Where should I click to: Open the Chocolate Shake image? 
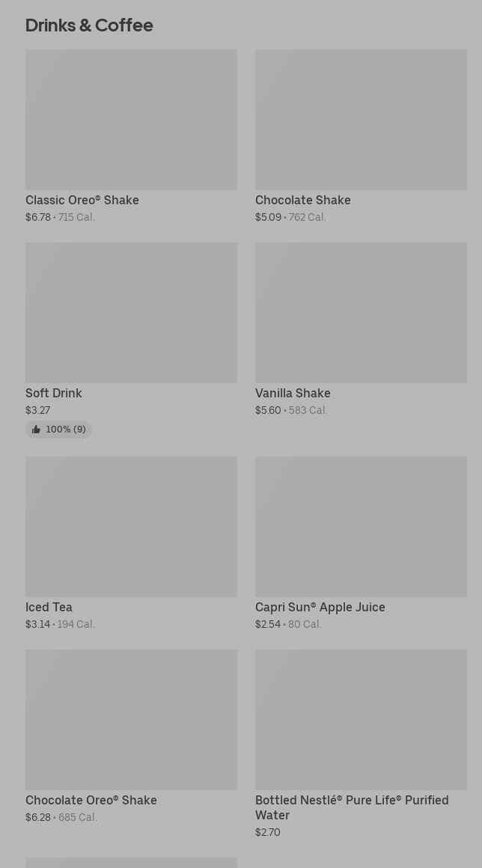click(x=361, y=120)
